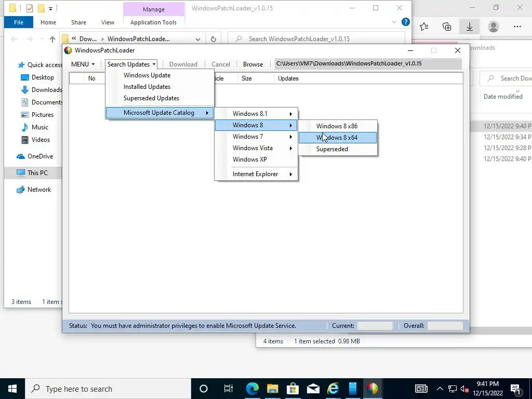532x399 pixels.
Task: Click Edge collections icon
Action: pyautogui.click(x=447, y=26)
